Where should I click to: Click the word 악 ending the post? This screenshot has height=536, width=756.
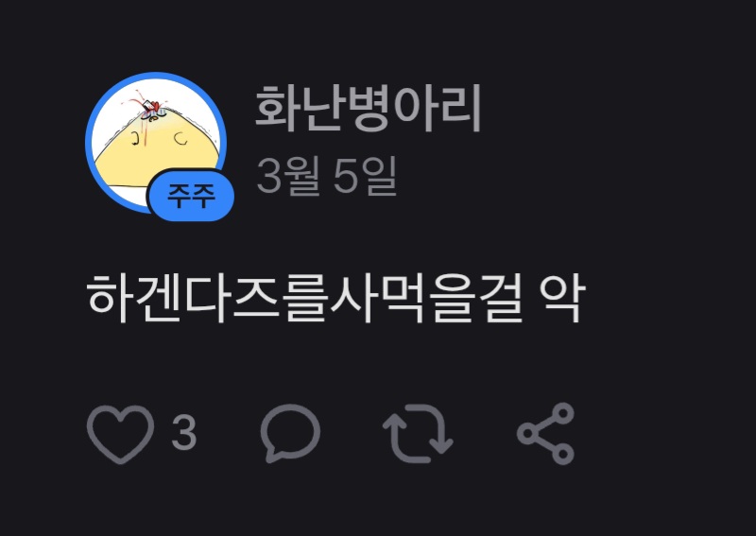[561, 298]
